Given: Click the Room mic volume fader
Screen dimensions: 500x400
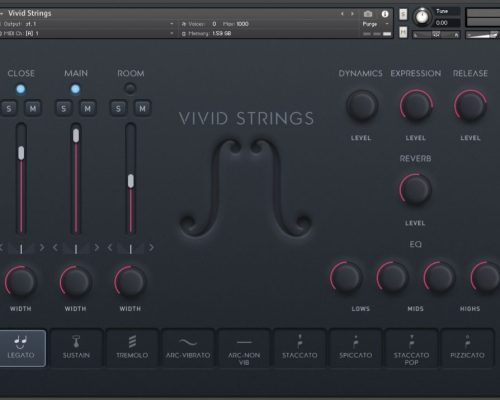Looking at the screenshot, I should [131, 181].
